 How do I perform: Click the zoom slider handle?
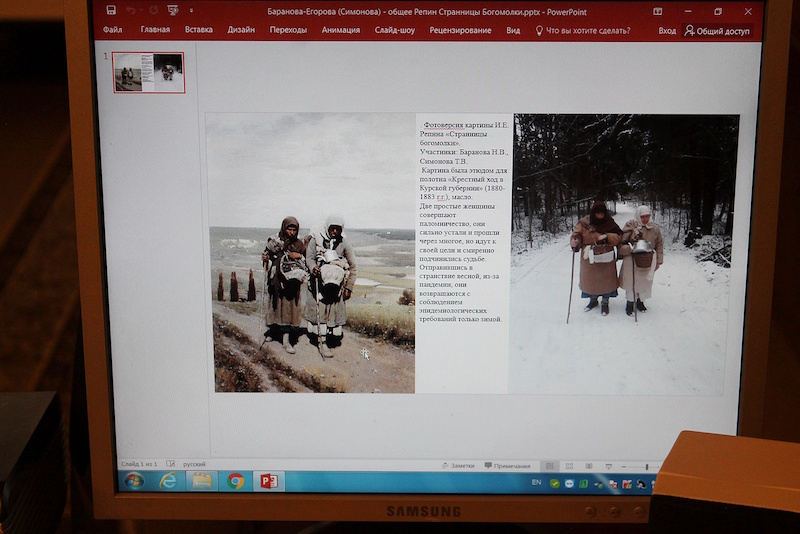pos(646,467)
